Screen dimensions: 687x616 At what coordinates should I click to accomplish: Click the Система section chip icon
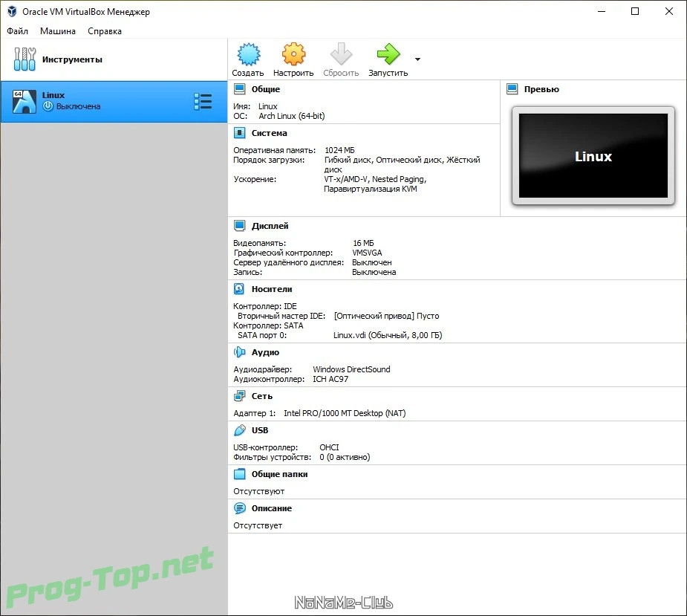point(239,133)
